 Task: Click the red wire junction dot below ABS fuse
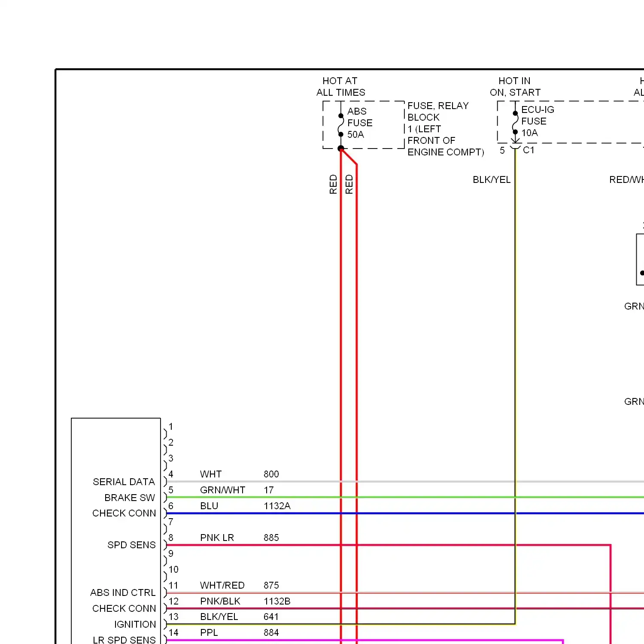click(341, 149)
